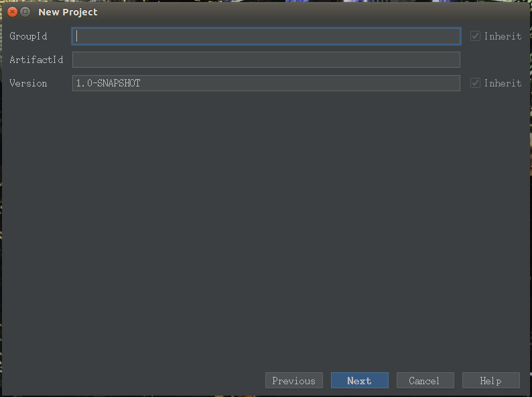The height and width of the screenshot is (397, 532).
Task: Edit the Version field showing 1.0-SNAPSHOT
Action: coord(266,83)
